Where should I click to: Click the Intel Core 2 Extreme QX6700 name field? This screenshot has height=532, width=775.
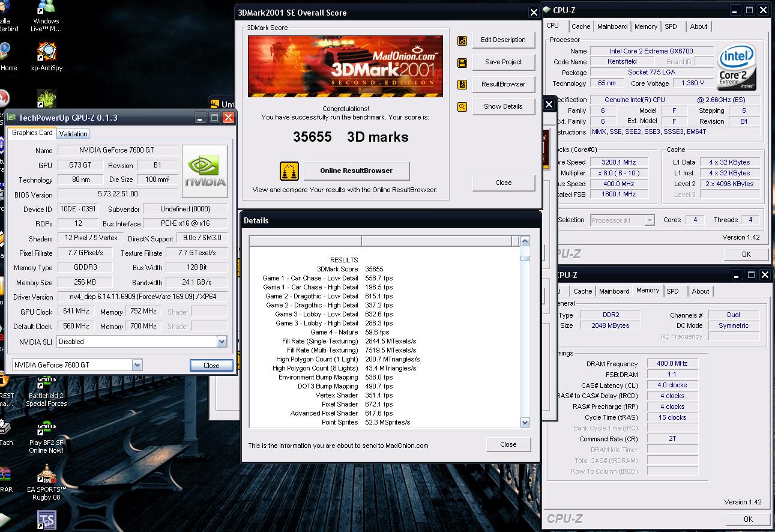(x=651, y=51)
